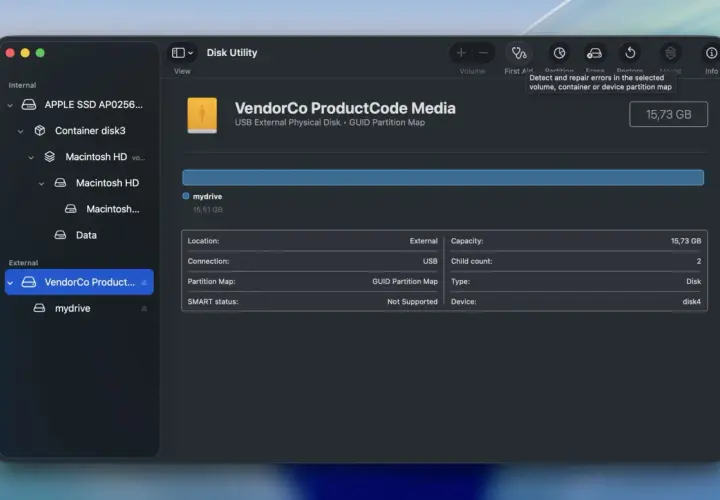Collapse the APPLE SSD AP0256 disk row
This screenshot has height=500, width=720.
[10, 105]
